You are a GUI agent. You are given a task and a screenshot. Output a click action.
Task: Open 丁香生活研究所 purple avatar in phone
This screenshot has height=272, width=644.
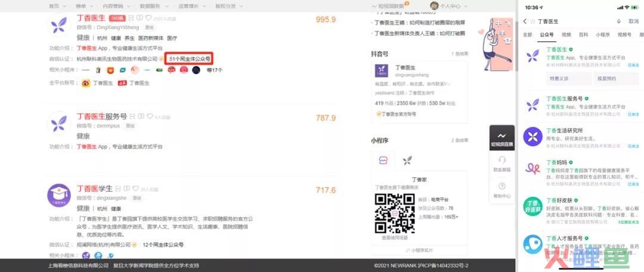(532, 137)
